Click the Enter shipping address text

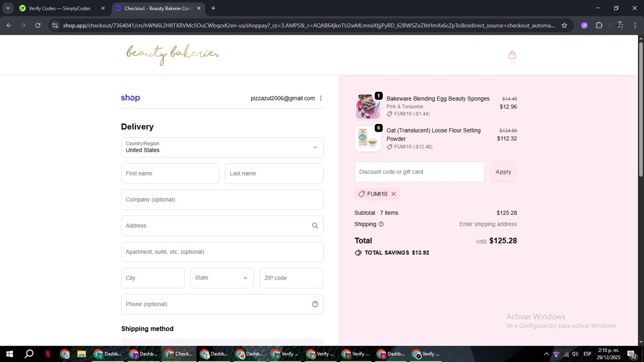click(488, 224)
